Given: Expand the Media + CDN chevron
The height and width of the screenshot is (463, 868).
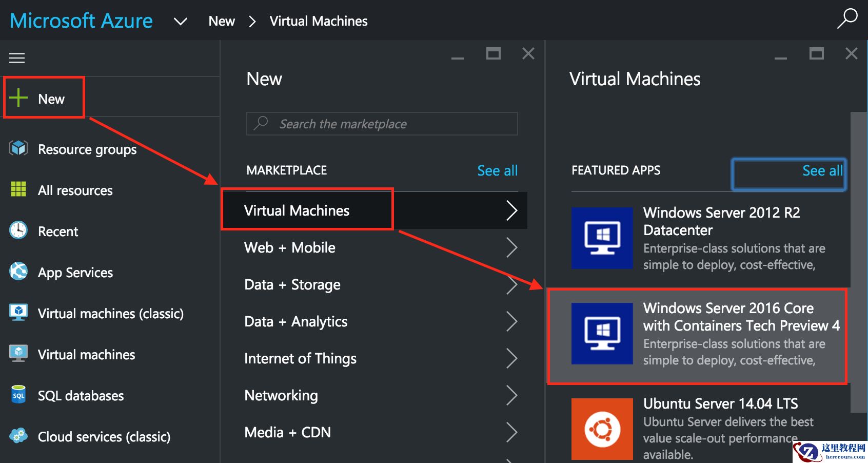Looking at the screenshot, I should coord(511,432).
